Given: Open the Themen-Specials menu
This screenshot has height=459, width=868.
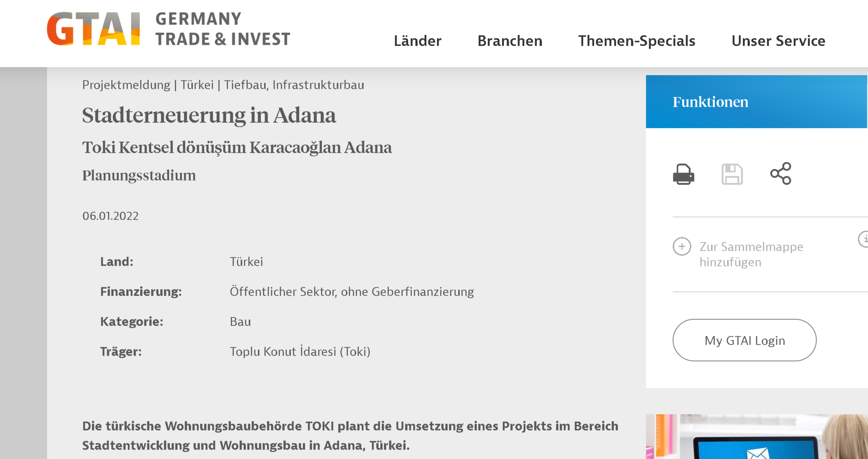Looking at the screenshot, I should coord(637,41).
